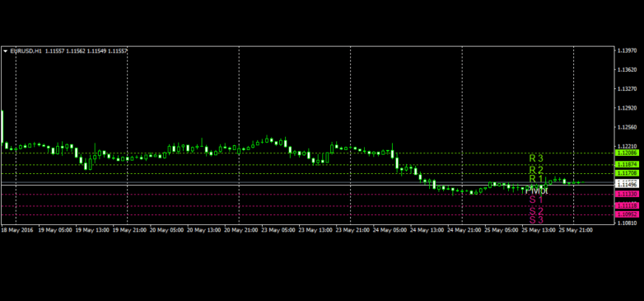Screen dimensions: 644x301
Task: Click the EURUSD,H1 symbol title text
Action: pyautogui.click(x=26, y=51)
